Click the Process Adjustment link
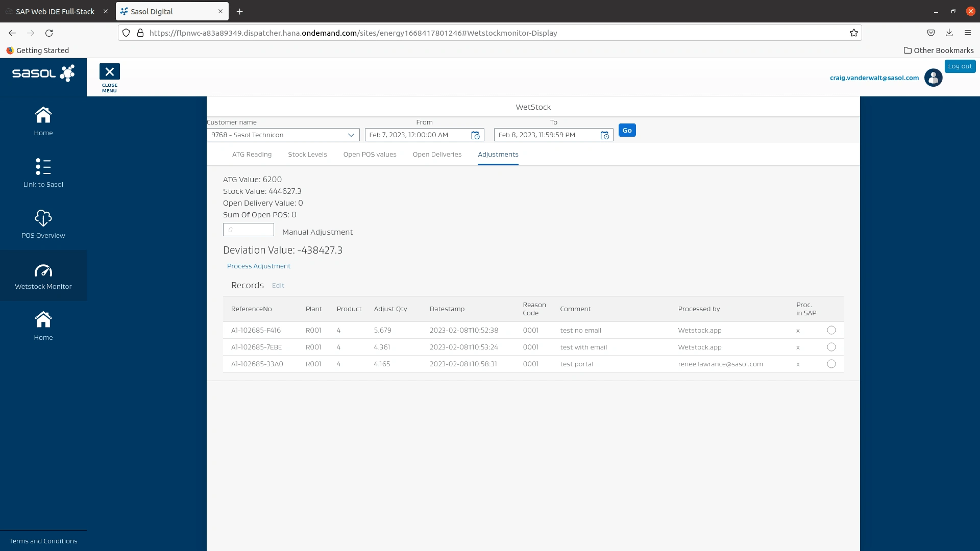 258,266
